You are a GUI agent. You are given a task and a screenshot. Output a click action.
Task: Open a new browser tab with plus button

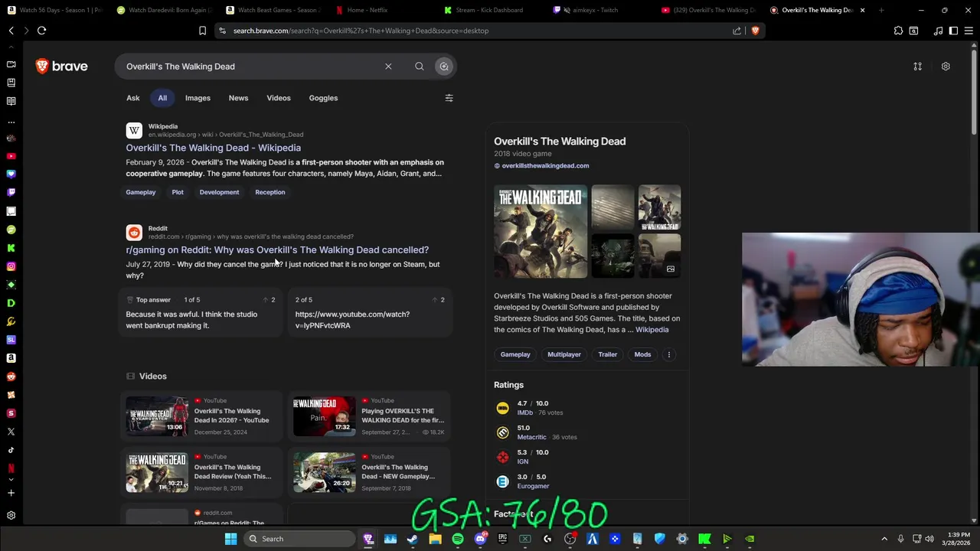coord(881,10)
